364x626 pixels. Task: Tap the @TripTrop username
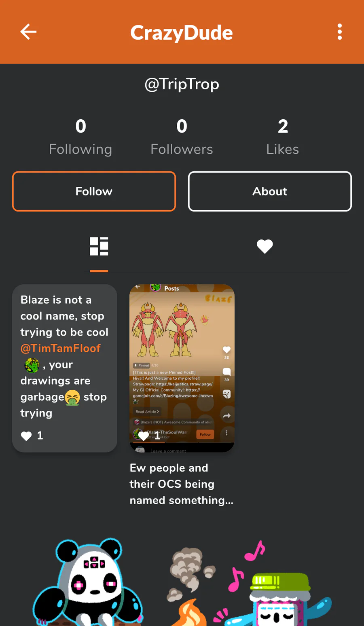[182, 84]
